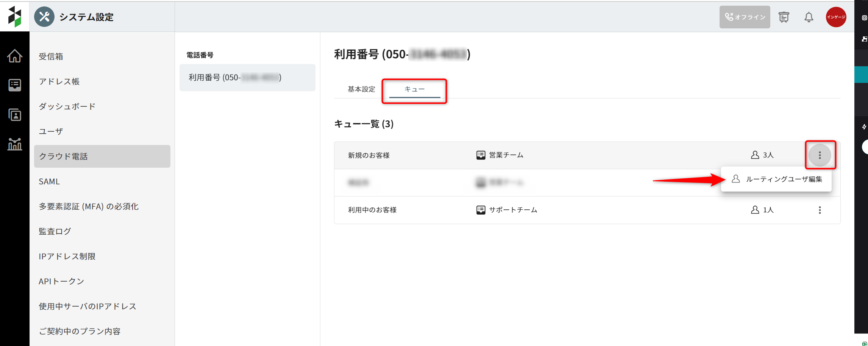Select ルーティングユーザ編集 from the popup menu
868x346 pixels.
coord(784,179)
